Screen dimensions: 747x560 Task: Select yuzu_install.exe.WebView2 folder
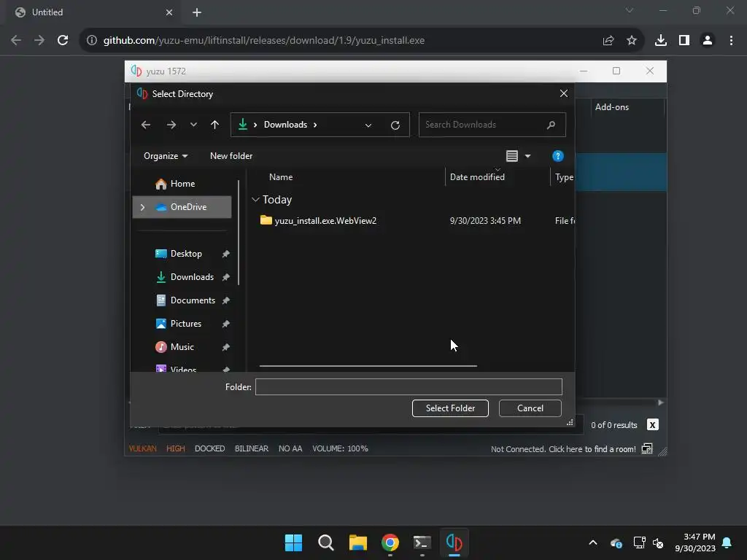click(x=325, y=220)
